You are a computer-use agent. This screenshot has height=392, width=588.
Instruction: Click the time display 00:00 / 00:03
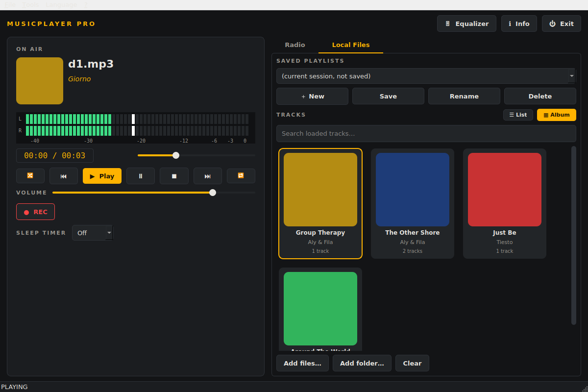pyautogui.click(x=55, y=156)
